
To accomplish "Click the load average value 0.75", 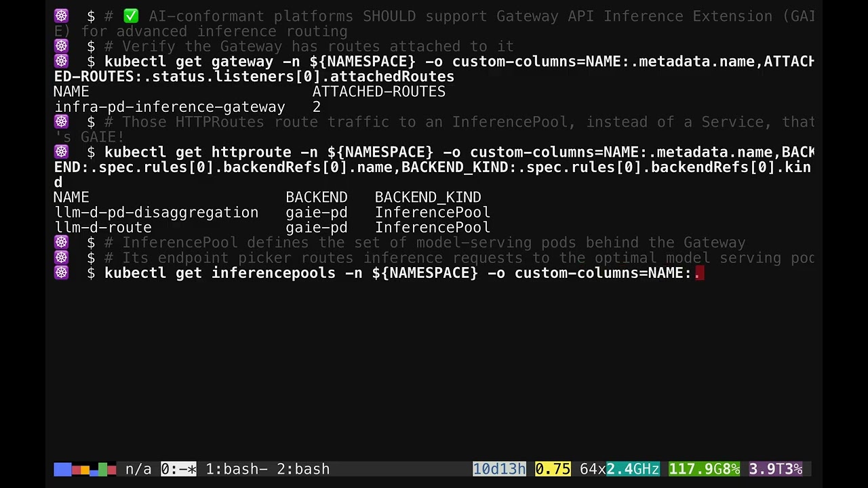I will (x=553, y=469).
